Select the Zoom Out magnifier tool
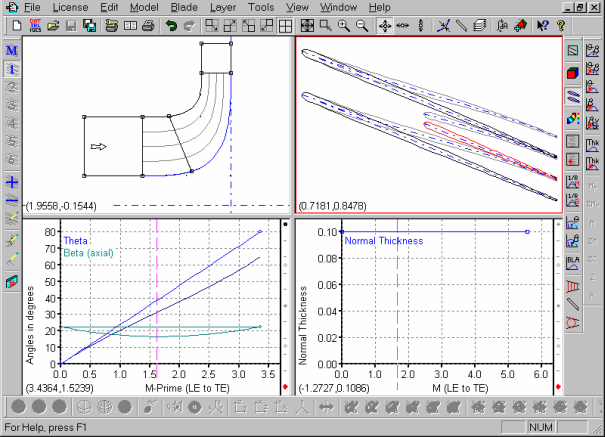The height and width of the screenshot is (437, 605). point(361,25)
